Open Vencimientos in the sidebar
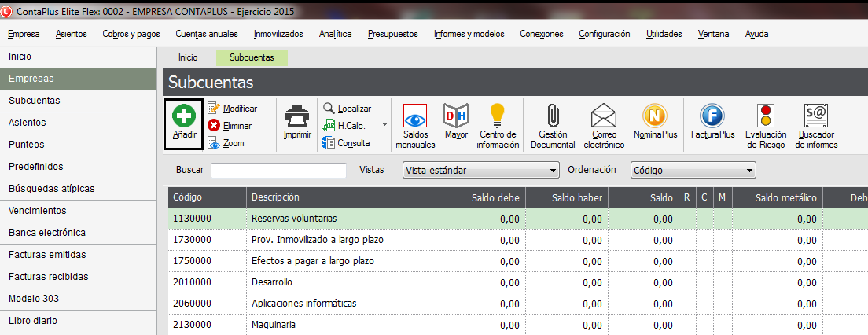The image size is (868, 335). click(x=78, y=211)
